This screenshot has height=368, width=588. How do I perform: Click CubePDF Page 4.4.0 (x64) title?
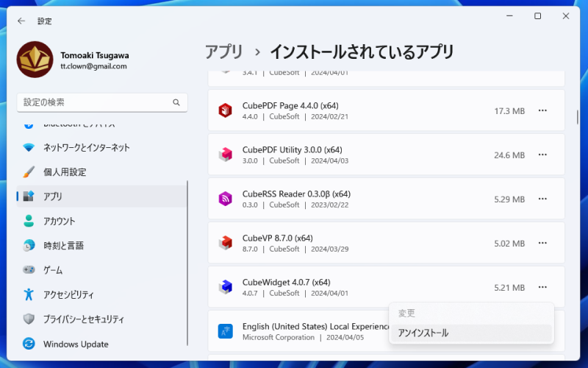[290, 105]
